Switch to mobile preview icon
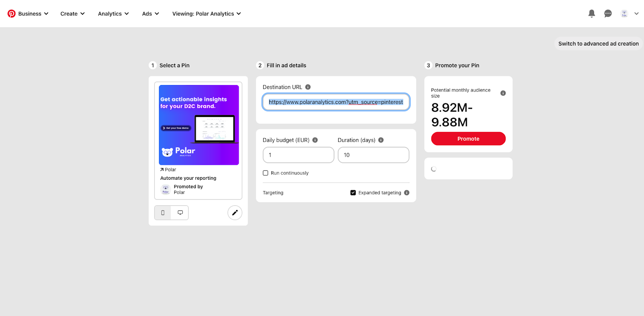 pos(163,213)
